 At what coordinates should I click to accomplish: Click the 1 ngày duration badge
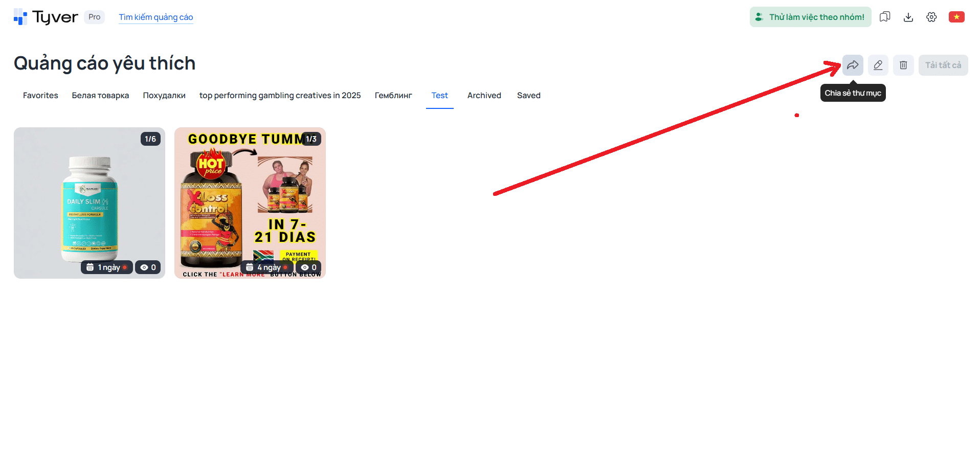(107, 267)
